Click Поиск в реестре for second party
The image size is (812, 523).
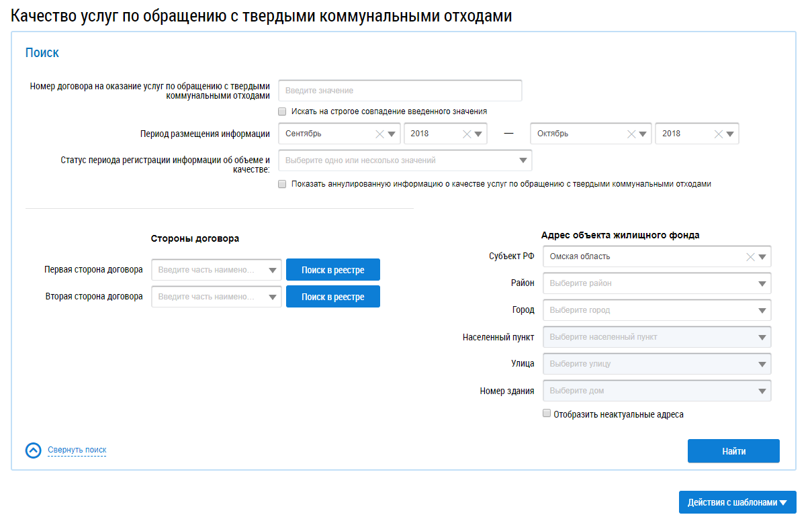point(333,297)
